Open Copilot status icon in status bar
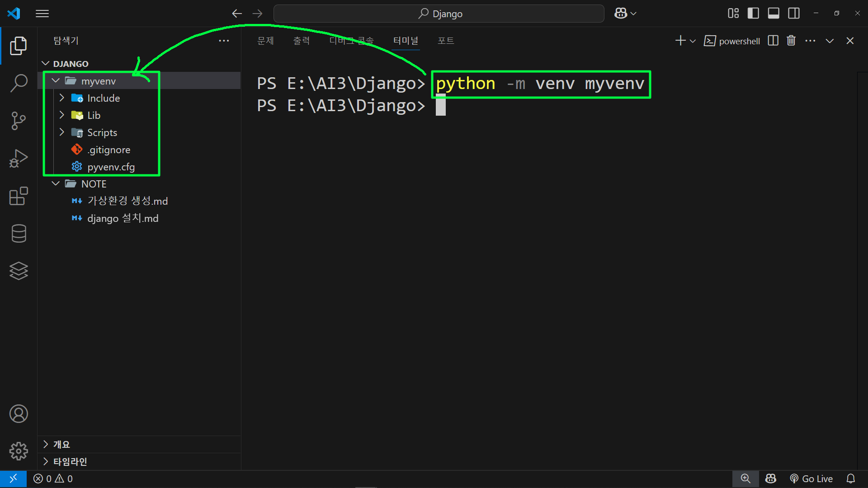This screenshot has width=868, height=488. (x=771, y=479)
